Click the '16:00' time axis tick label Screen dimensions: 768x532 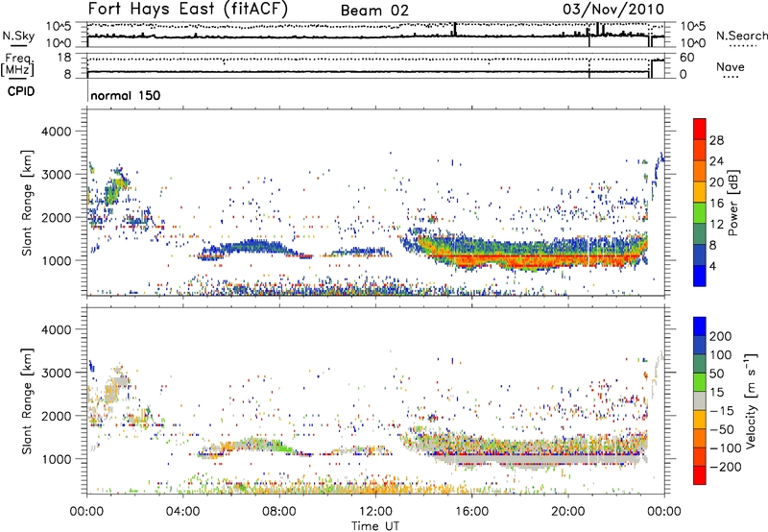click(471, 512)
